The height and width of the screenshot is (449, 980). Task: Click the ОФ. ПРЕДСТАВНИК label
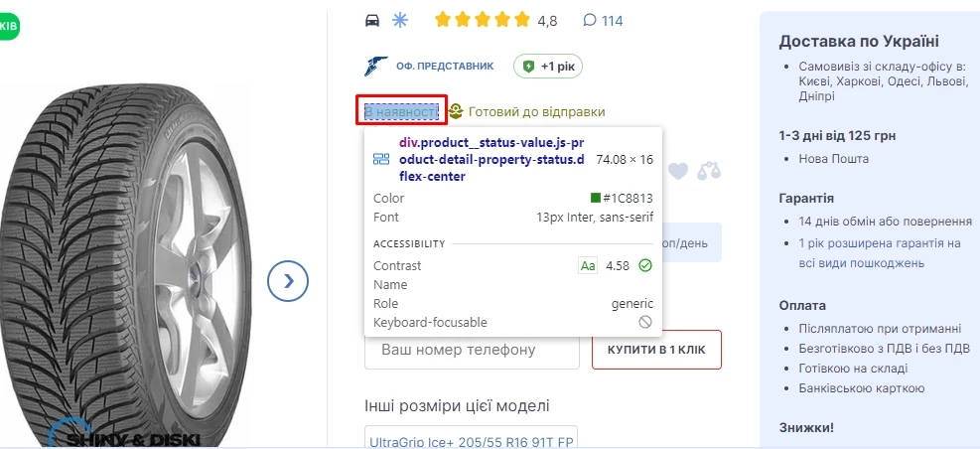[x=445, y=67]
